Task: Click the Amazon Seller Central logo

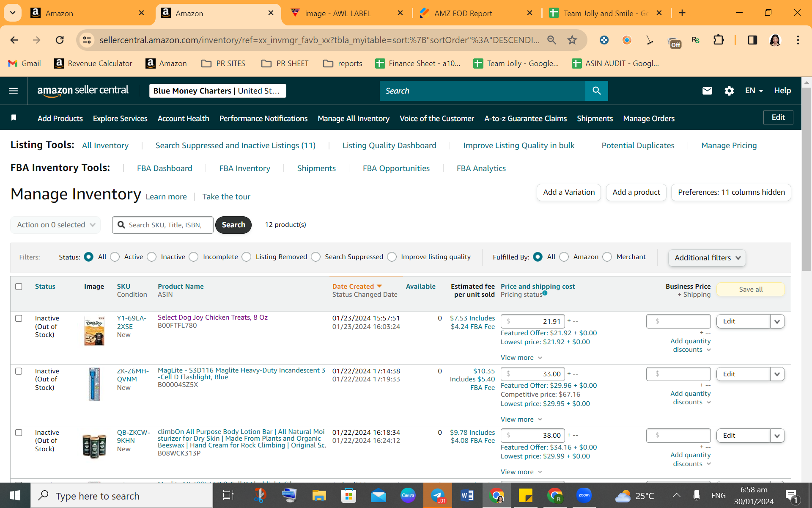Action: (83, 91)
